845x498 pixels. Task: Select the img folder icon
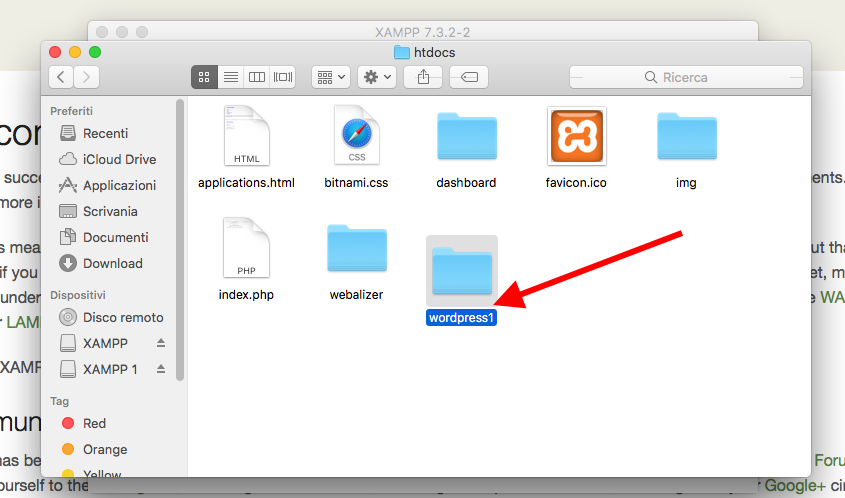[687, 136]
